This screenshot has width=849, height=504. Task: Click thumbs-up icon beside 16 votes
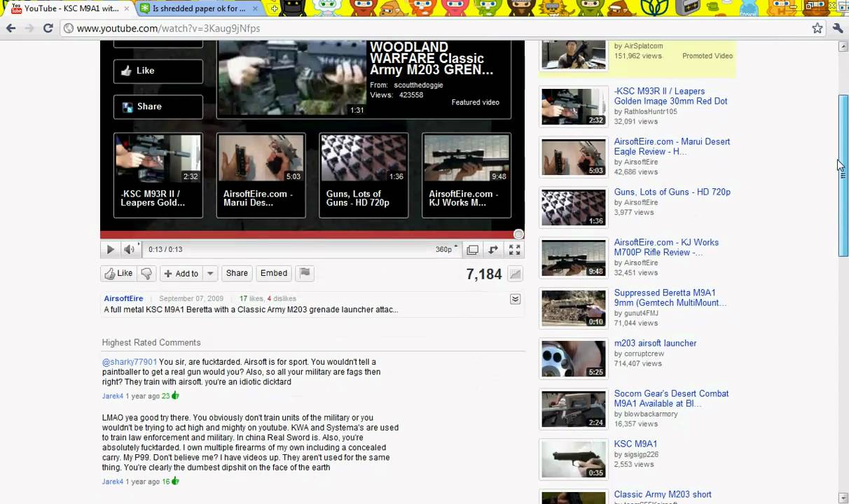(175, 481)
